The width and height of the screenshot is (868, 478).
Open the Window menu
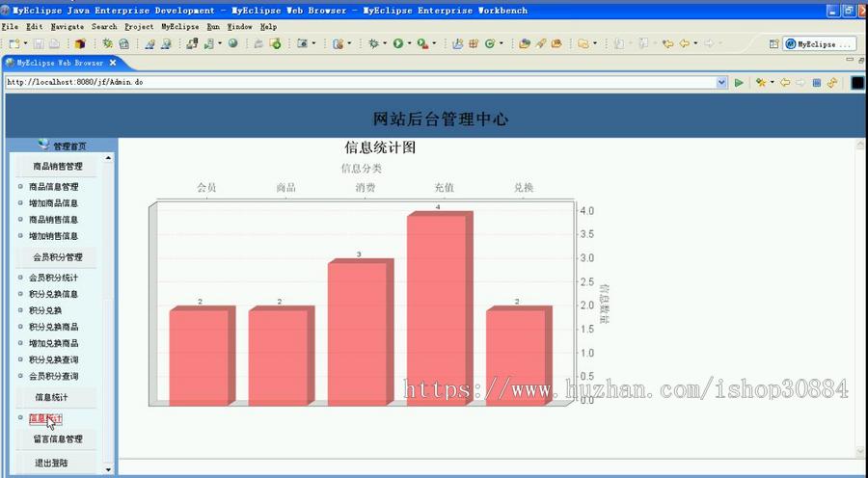pyautogui.click(x=240, y=26)
